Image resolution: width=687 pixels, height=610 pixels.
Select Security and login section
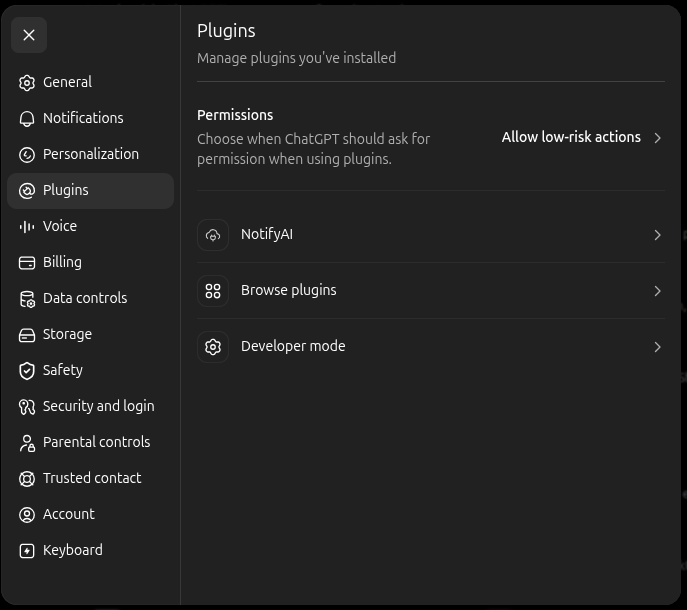pyautogui.click(x=91, y=406)
